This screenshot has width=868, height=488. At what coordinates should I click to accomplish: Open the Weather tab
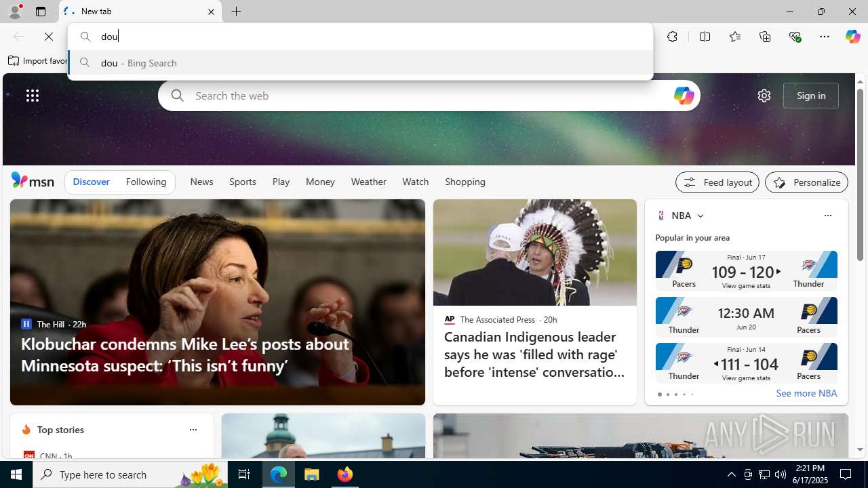click(x=368, y=182)
